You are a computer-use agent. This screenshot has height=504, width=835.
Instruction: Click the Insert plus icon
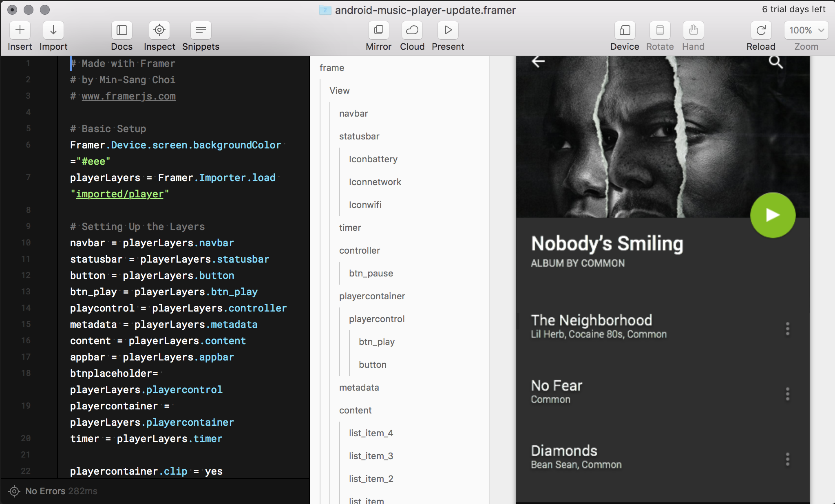tap(20, 30)
